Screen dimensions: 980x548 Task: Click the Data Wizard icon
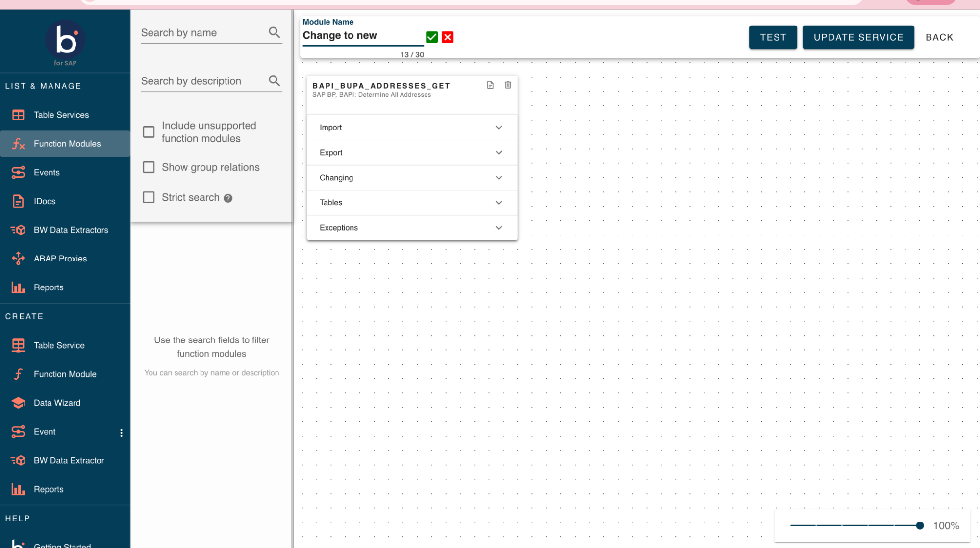pyautogui.click(x=18, y=403)
